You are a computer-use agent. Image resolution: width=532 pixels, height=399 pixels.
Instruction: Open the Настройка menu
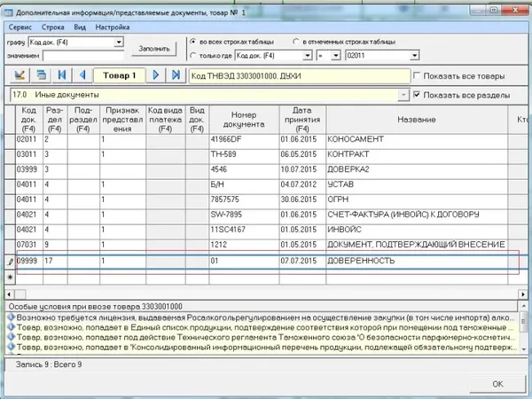pyautogui.click(x=113, y=27)
